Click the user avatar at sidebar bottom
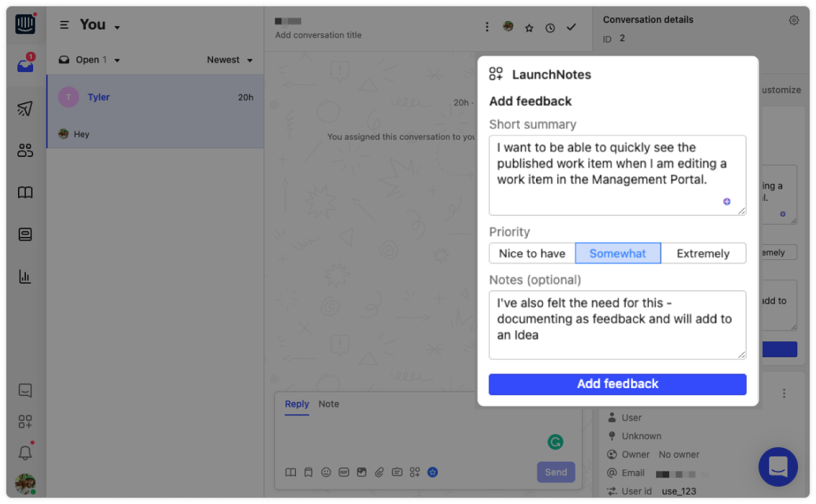 coord(25,484)
